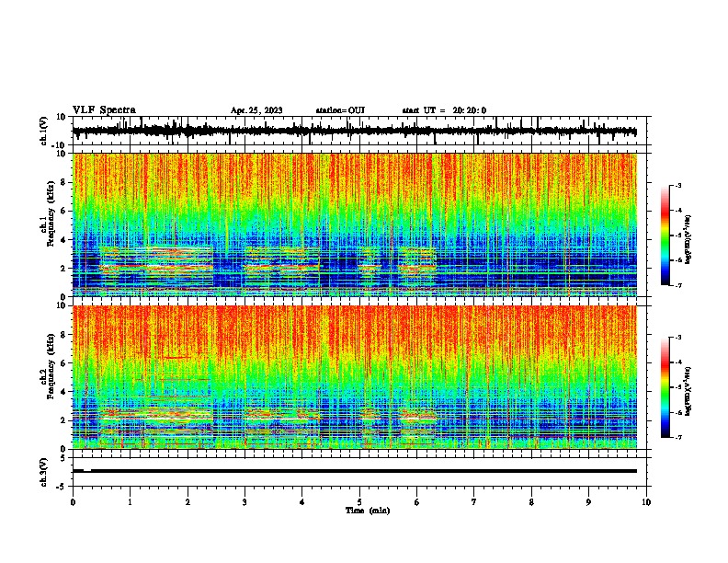Click time axis tick label "3"

tap(245, 502)
